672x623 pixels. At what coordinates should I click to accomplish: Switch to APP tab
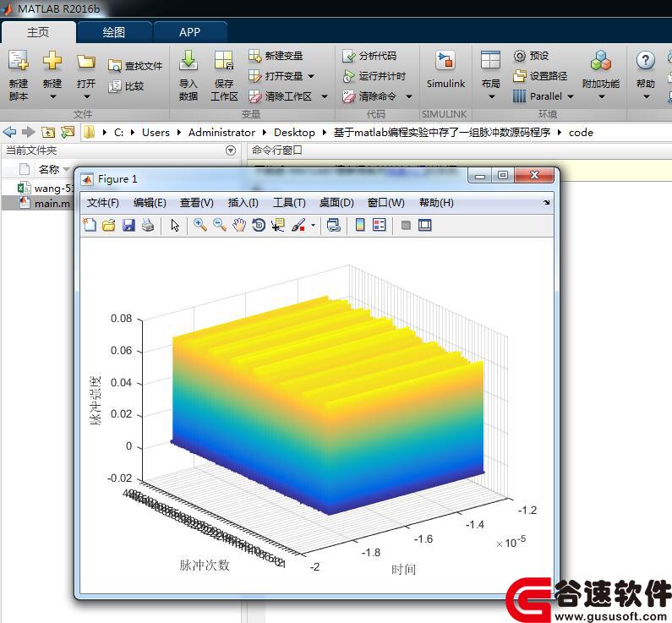(189, 32)
